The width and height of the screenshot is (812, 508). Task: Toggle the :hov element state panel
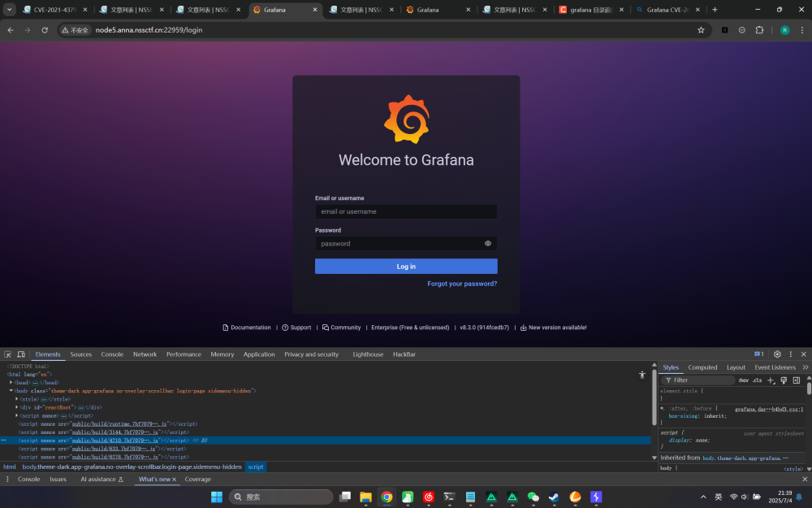[744, 380]
